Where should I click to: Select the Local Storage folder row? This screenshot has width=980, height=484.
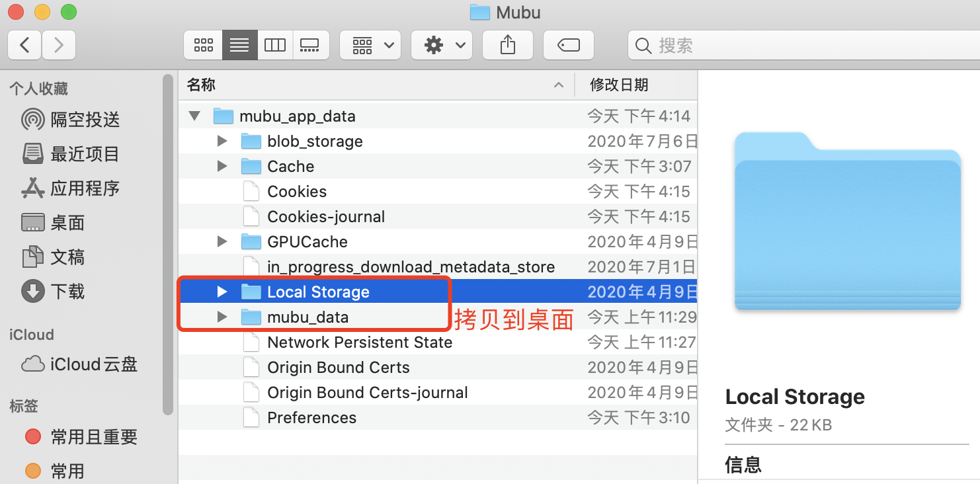(438, 292)
